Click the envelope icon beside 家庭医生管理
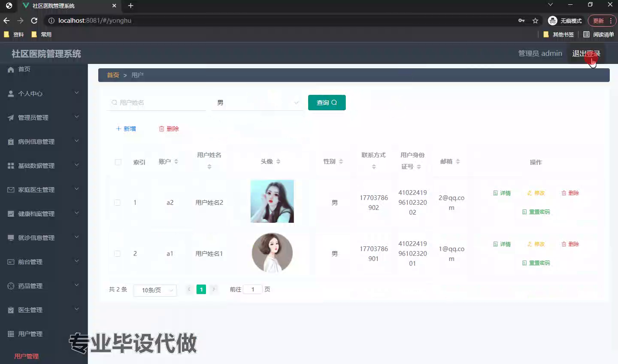Viewport: 618px width, 364px height. 11,190
